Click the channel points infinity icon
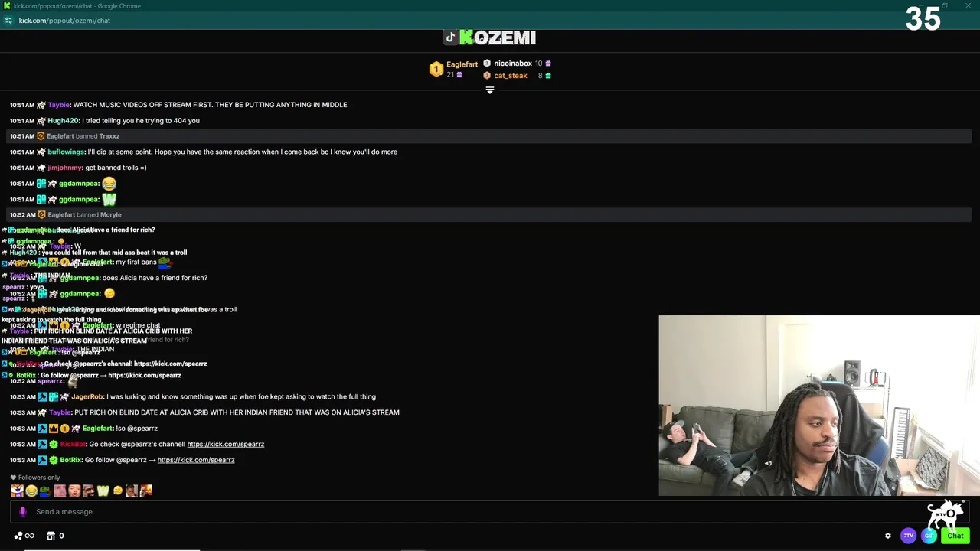 click(x=30, y=536)
